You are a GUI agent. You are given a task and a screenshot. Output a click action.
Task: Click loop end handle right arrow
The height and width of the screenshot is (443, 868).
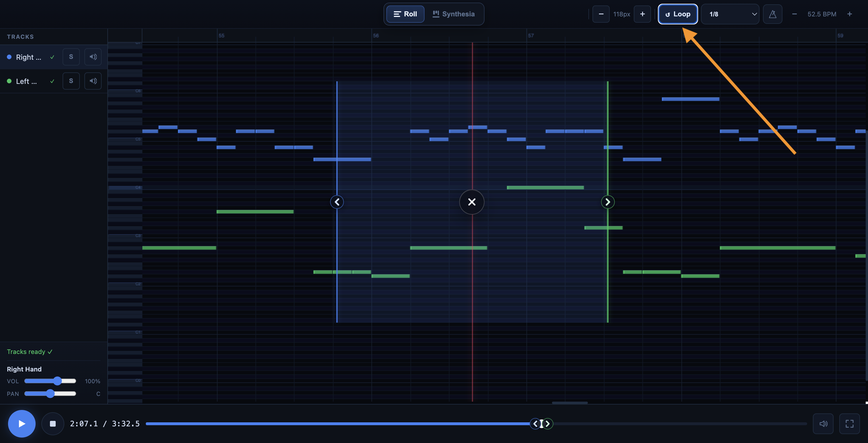pyautogui.click(x=608, y=202)
